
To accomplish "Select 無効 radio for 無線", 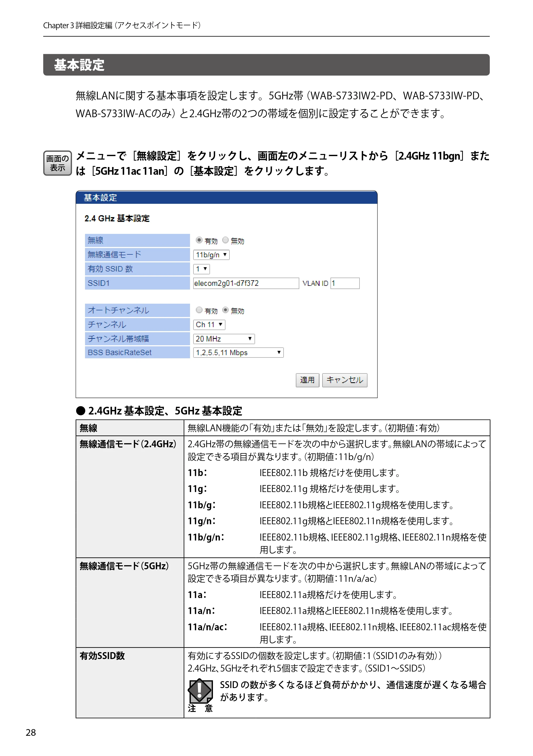I will tap(225, 240).
